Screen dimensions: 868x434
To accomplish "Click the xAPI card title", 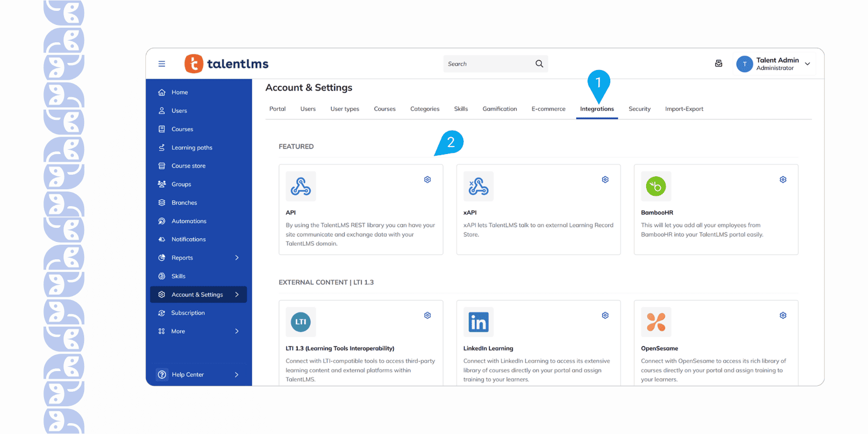I will coord(470,213).
